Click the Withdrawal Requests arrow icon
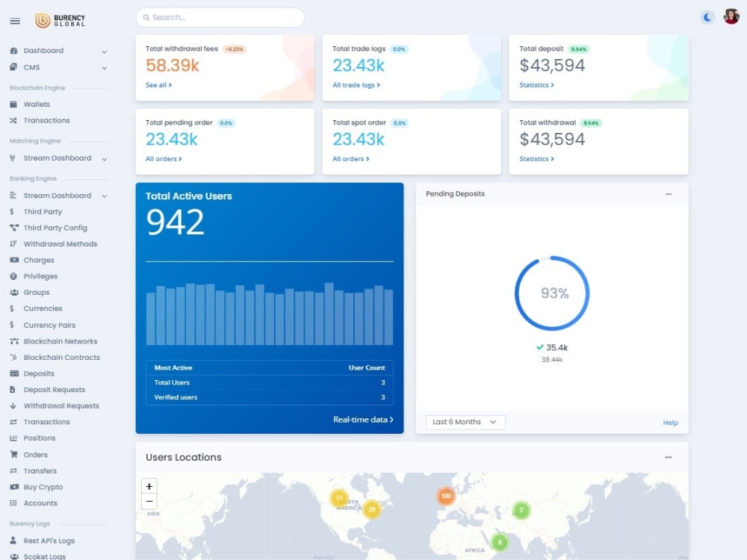The image size is (747, 560). tap(13, 405)
